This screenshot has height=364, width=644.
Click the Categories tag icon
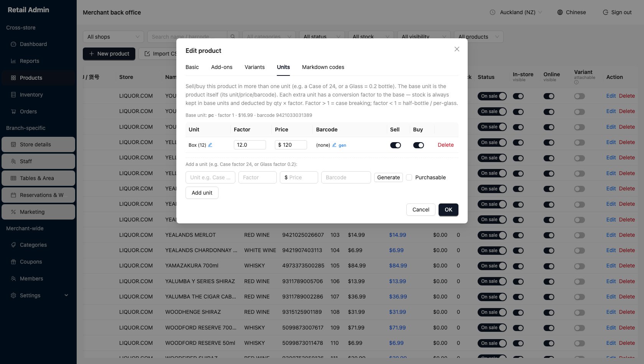(13, 245)
